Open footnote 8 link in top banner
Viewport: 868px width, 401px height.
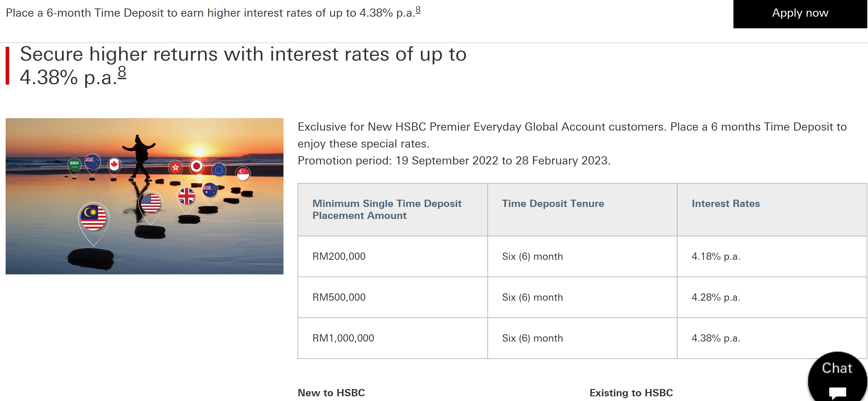[x=418, y=10]
